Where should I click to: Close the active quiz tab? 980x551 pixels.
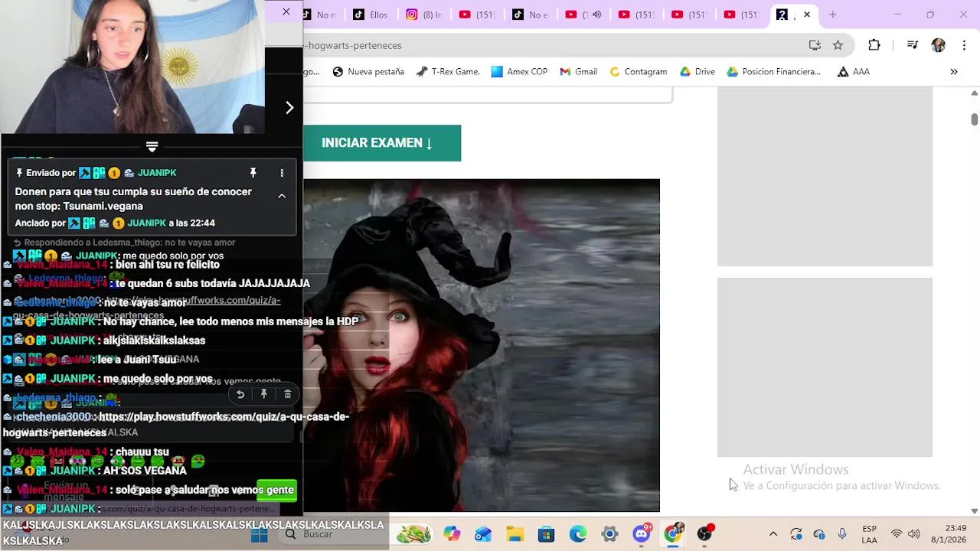tap(806, 15)
